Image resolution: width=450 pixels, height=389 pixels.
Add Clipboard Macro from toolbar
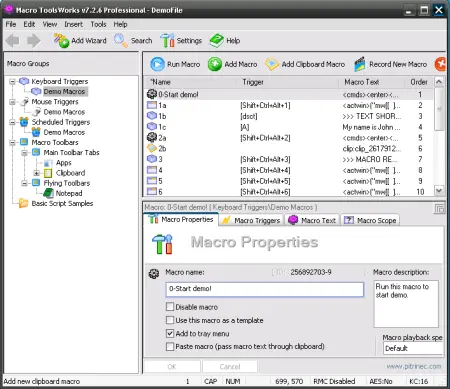click(305, 64)
